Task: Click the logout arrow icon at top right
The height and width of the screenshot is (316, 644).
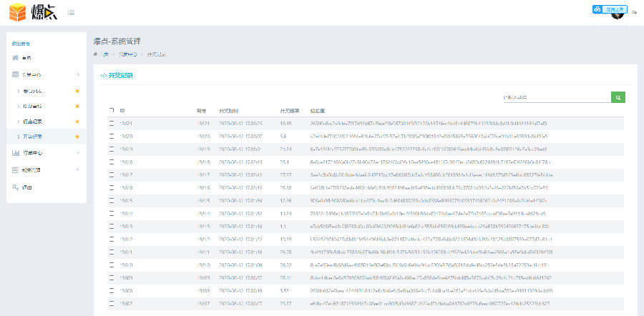Action: point(635,13)
